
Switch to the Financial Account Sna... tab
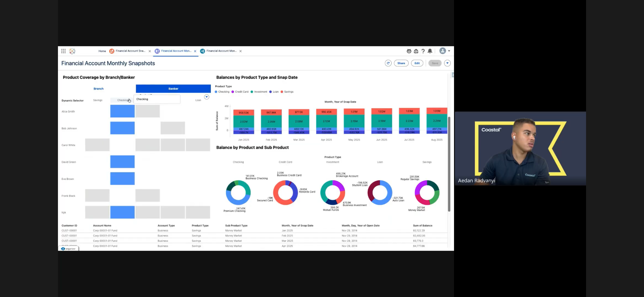(130, 51)
